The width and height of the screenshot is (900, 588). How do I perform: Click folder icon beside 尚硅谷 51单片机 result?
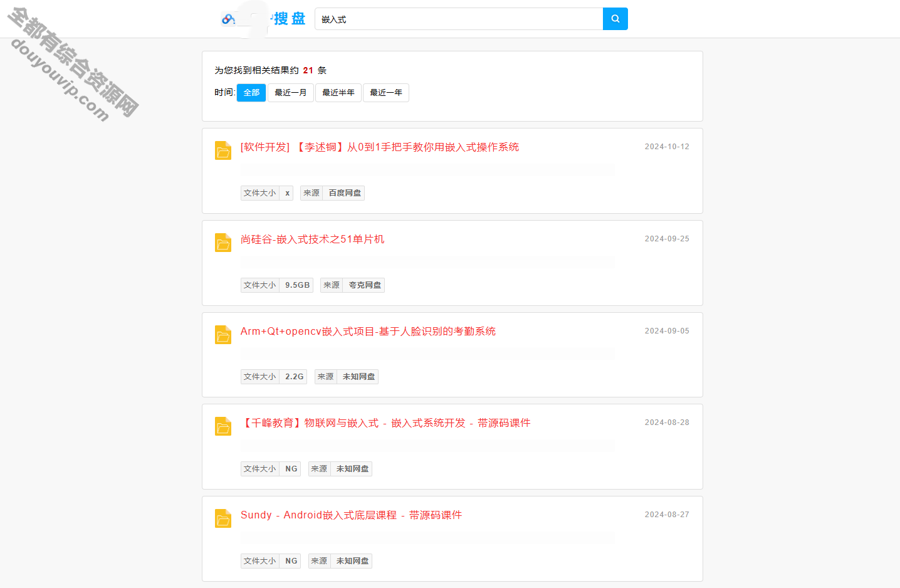[x=223, y=243]
